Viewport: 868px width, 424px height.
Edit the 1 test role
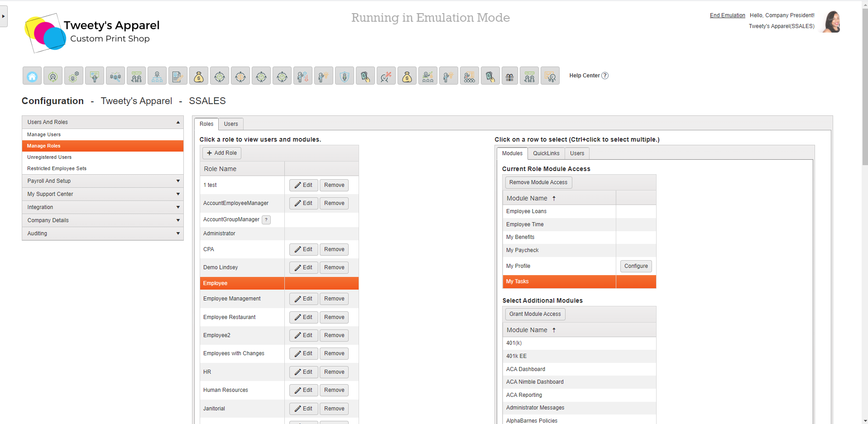[304, 185]
